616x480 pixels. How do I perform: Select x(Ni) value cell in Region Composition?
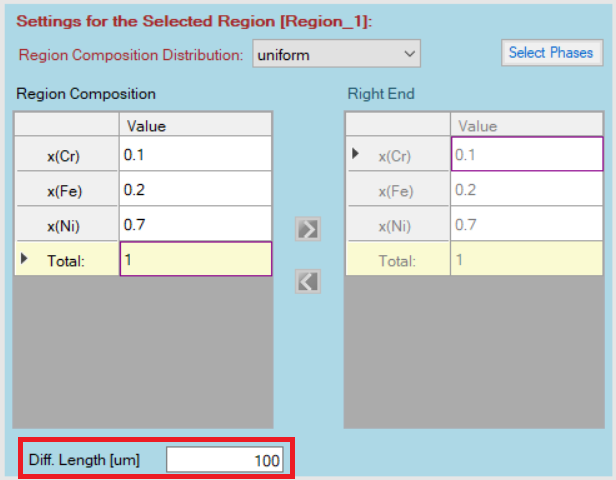[195, 225]
